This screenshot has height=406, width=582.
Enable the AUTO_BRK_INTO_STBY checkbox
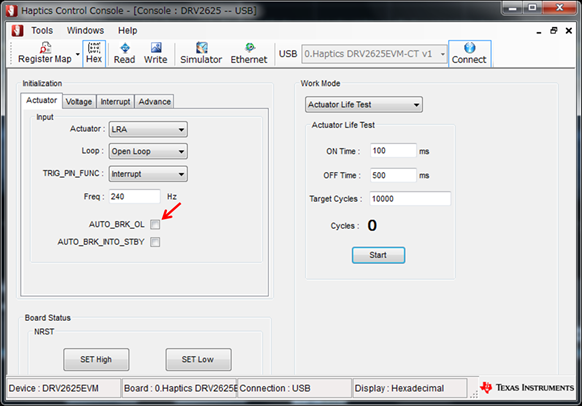click(x=155, y=242)
